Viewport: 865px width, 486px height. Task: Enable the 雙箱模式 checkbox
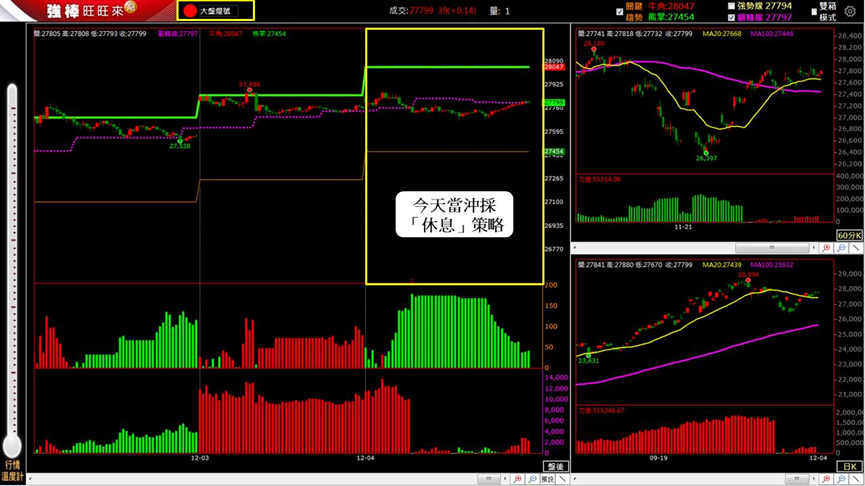[x=814, y=12]
